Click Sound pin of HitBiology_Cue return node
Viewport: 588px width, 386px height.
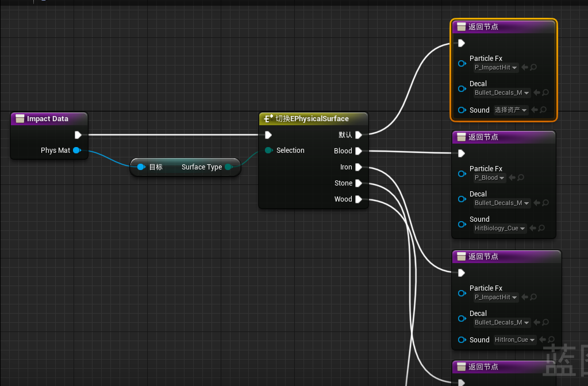coord(462,224)
